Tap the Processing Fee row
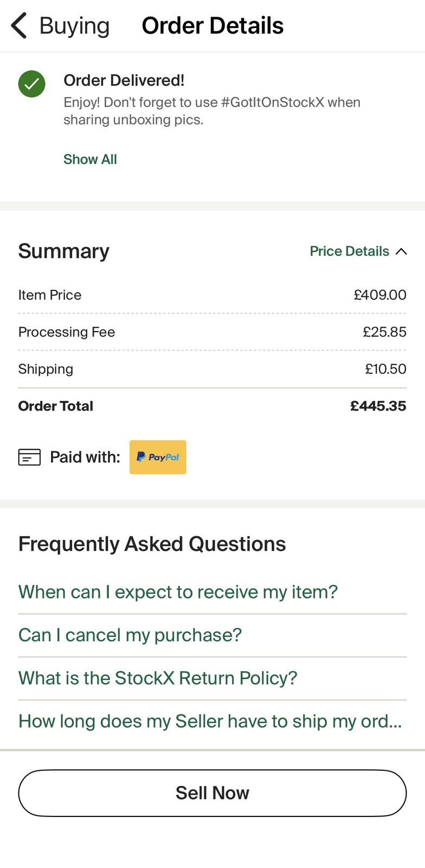The height and width of the screenshot is (868, 425). 212,332
